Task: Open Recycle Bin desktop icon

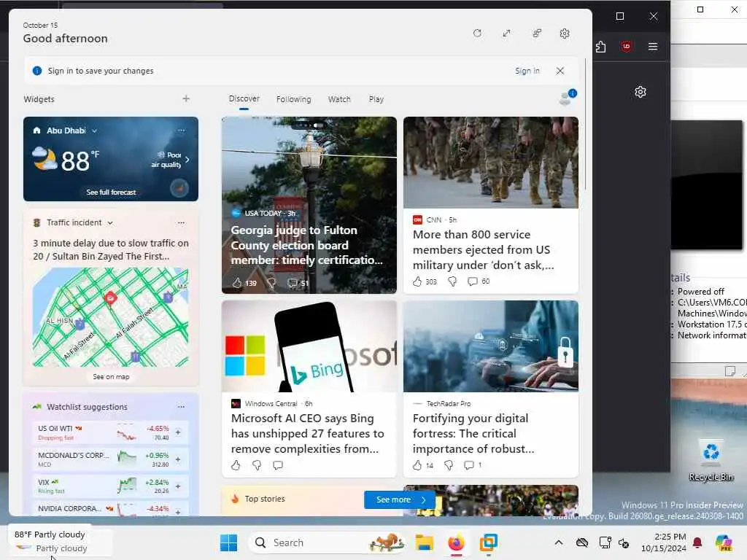Action: pos(711,461)
